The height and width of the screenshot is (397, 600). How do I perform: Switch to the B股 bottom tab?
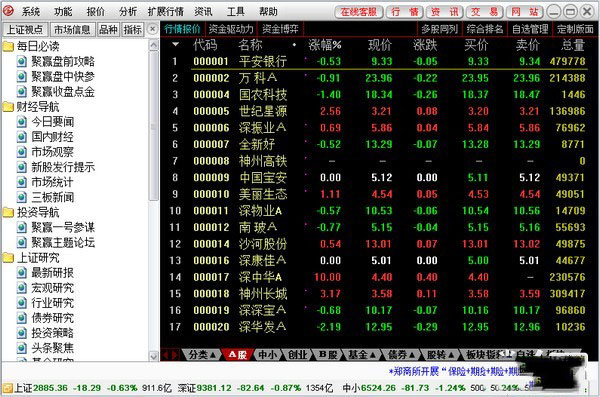click(328, 355)
